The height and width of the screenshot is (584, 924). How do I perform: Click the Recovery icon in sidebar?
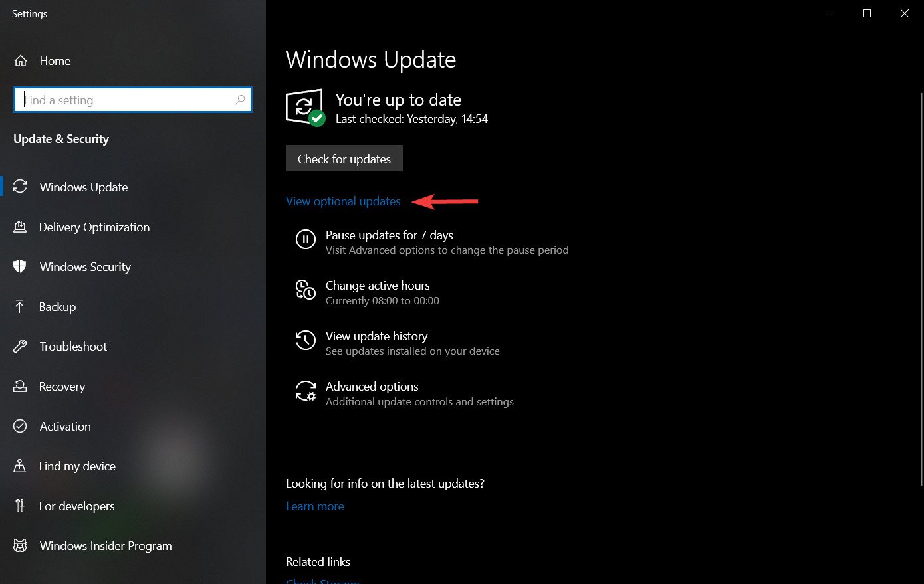(x=20, y=386)
